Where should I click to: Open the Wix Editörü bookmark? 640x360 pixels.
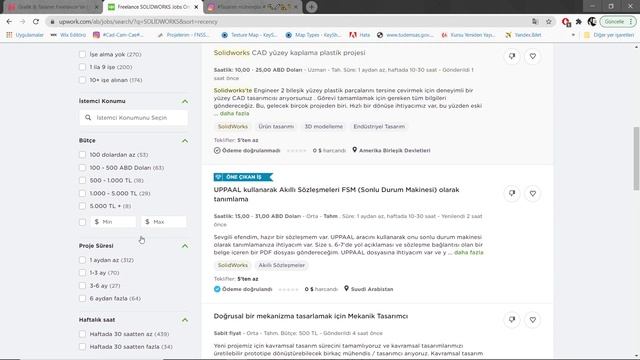pyautogui.click(x=68, y=35)
